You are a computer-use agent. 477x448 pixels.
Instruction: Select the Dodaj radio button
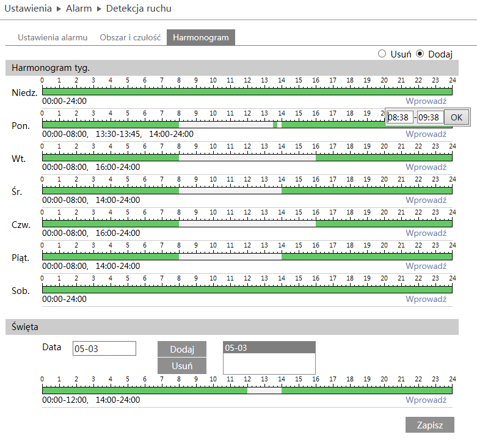420,54
